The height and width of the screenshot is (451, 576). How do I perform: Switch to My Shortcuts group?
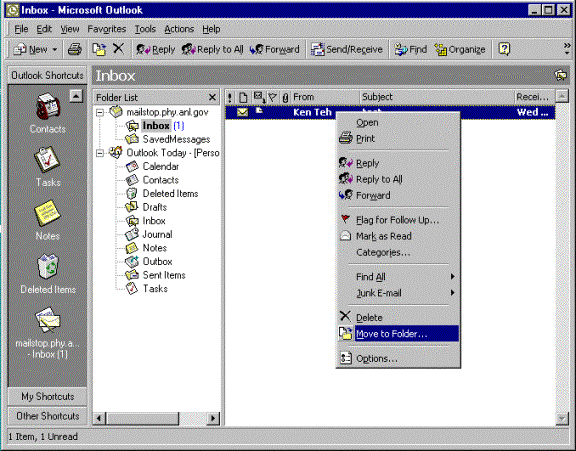[47, 397]
